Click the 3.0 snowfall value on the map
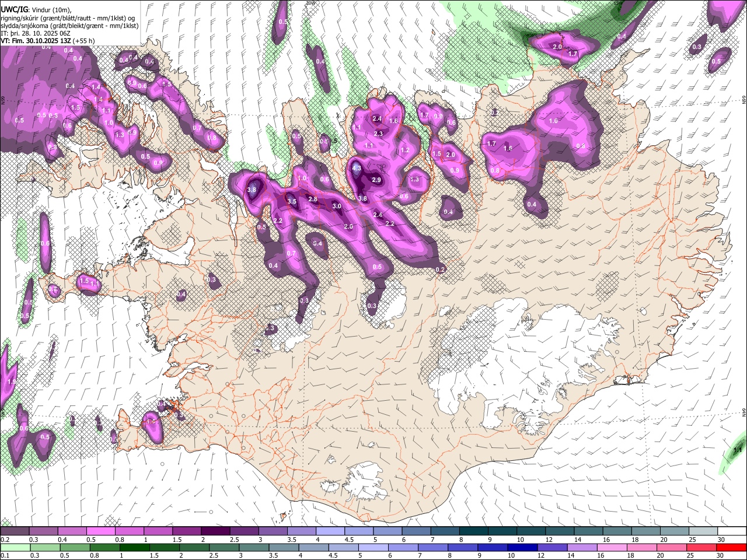Screen dimensions: 747x560 pos(337,206)
